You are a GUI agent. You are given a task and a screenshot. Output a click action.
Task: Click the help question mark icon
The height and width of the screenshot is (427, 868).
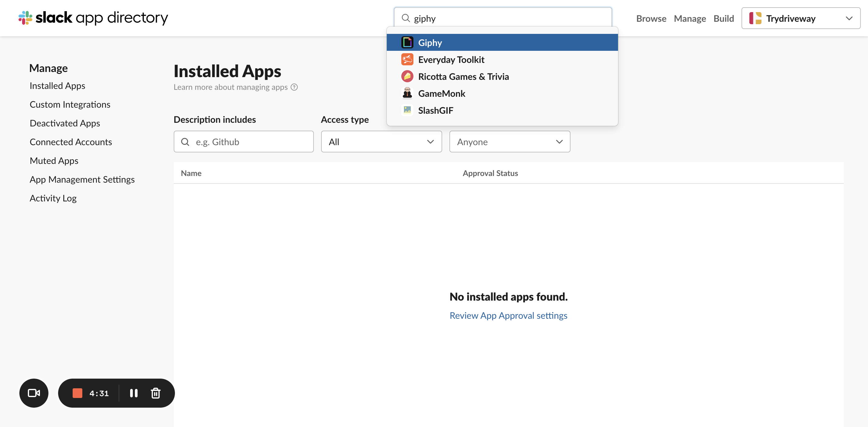pos(294,87)
